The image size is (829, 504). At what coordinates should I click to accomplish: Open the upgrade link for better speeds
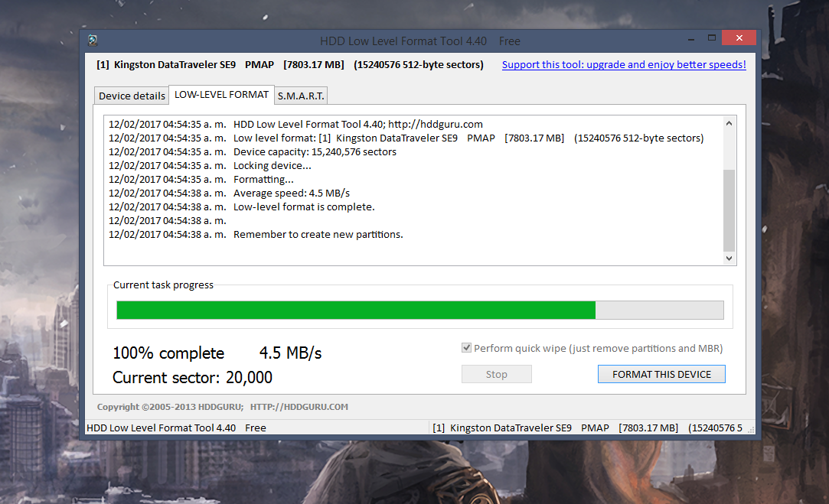click(623, 64)
